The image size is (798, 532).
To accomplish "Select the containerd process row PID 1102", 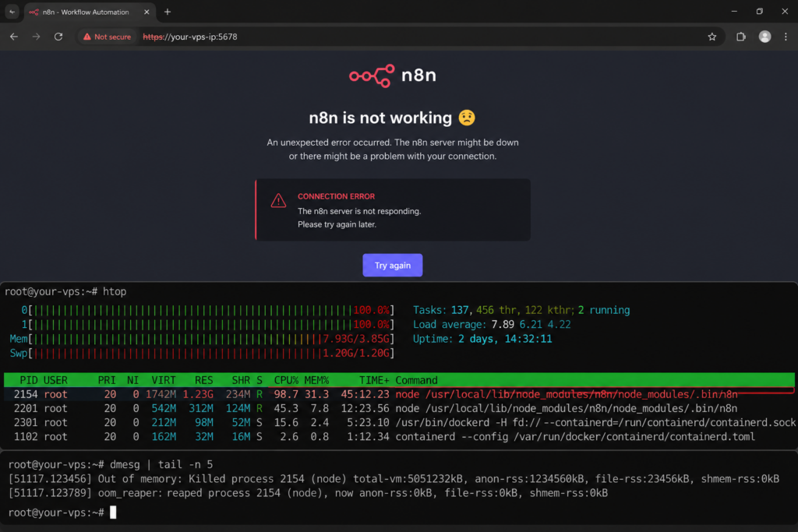I will (x=399, y=437).
